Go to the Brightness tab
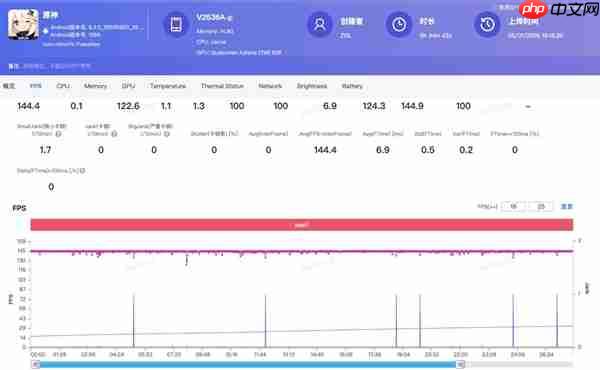This screenshot has width=600, height=370. coord(312,86)
